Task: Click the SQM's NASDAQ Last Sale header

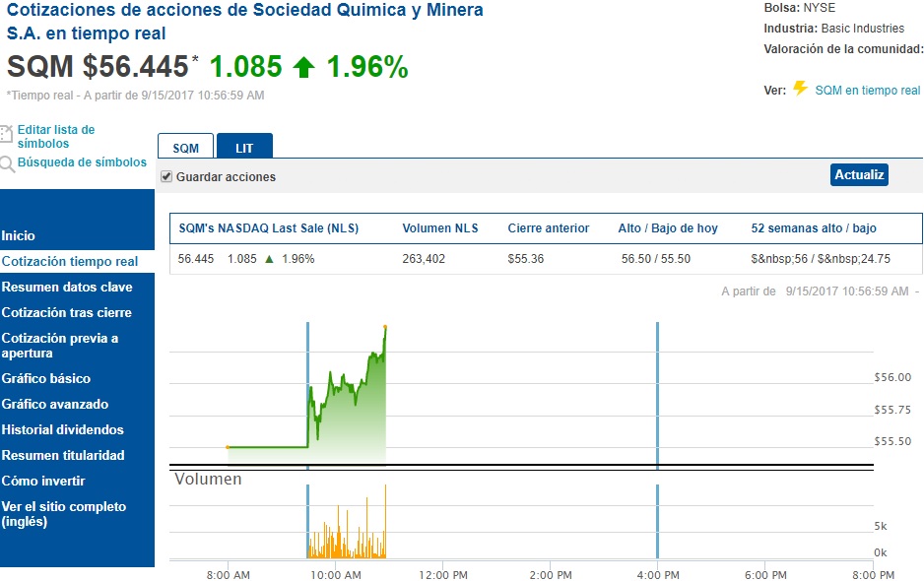Action: click(x=269, y=228)
